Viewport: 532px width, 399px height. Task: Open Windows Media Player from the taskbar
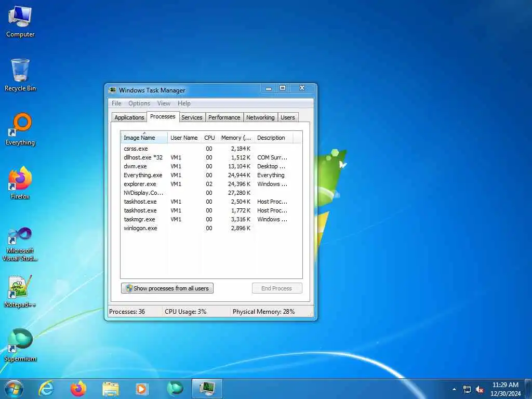coord(142,389)
